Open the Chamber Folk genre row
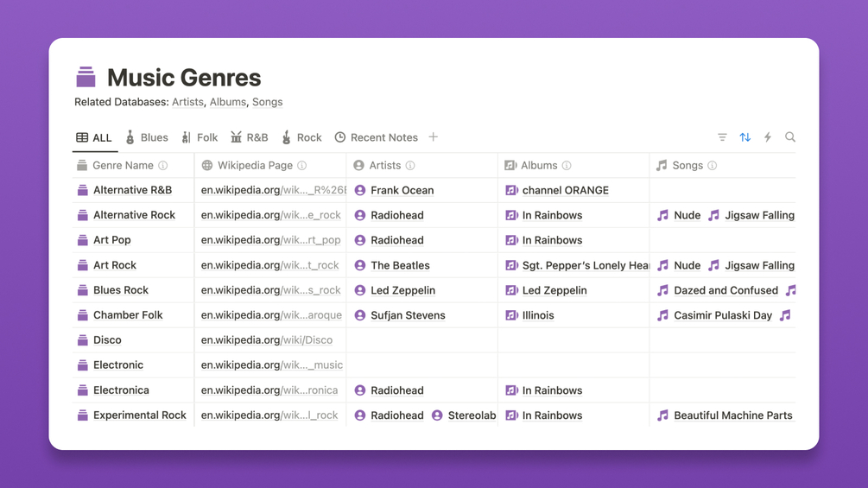Image resolution: width=868 pixels, height=488 pixels. coord(128,315)
